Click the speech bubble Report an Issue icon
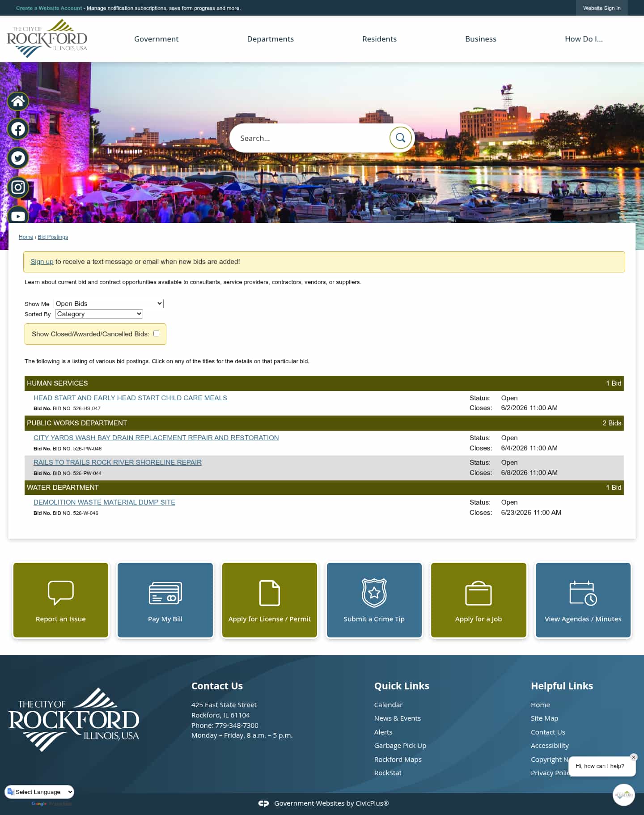 coord(61,593)
